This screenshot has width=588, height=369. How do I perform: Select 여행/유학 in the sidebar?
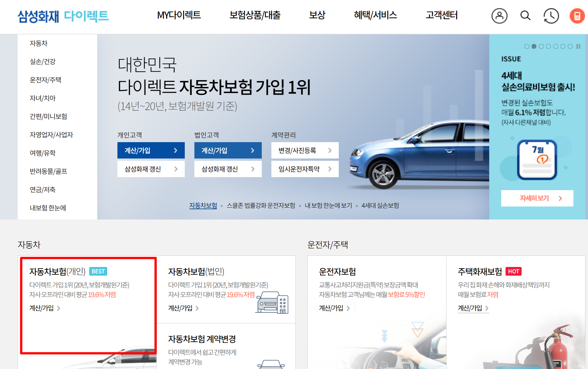(43, 153)
